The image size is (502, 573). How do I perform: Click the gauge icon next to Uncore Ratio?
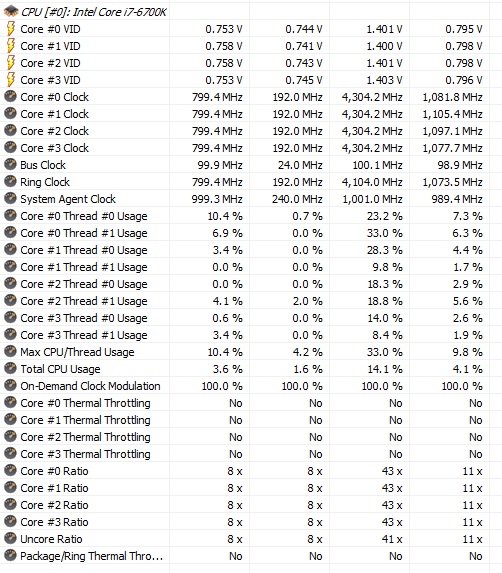coord(10,538)
